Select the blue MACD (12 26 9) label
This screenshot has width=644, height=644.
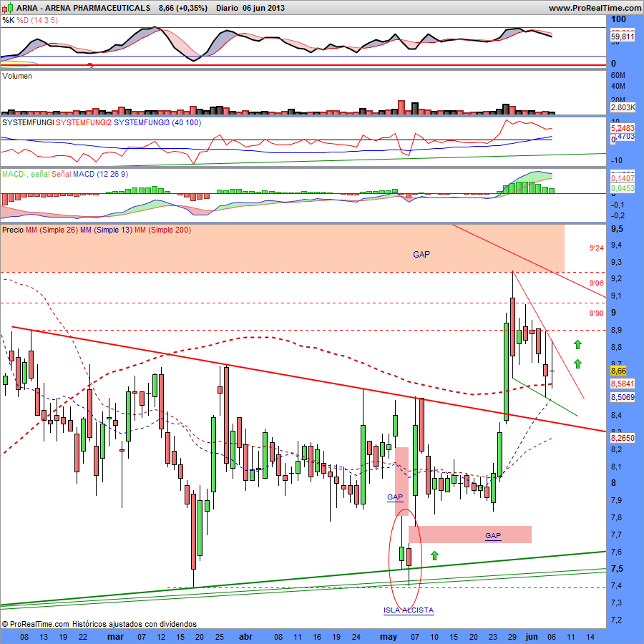[x=100, y=174]
